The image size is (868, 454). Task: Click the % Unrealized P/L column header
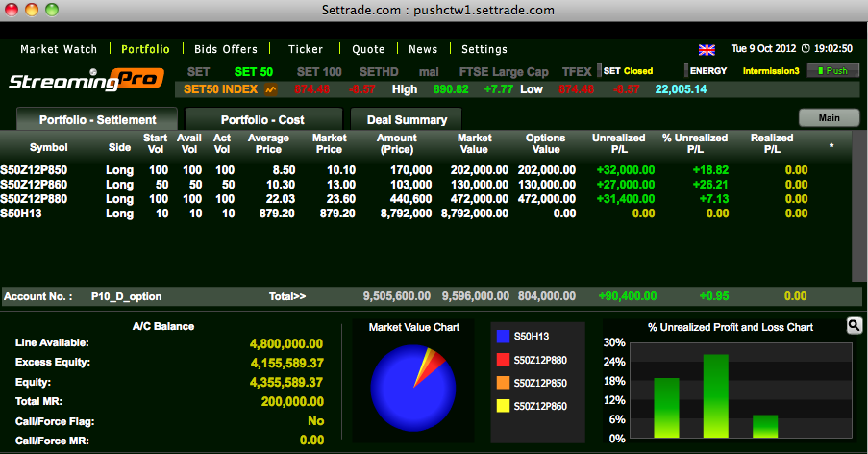[695, 143]
